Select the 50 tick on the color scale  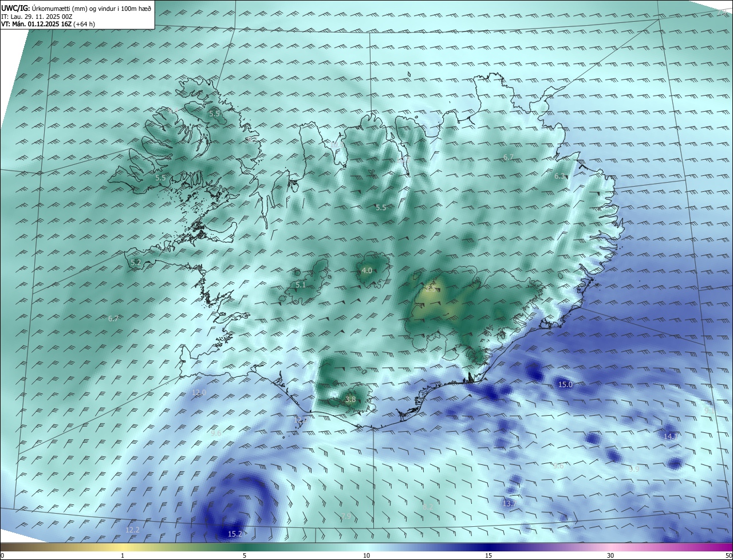728,556
